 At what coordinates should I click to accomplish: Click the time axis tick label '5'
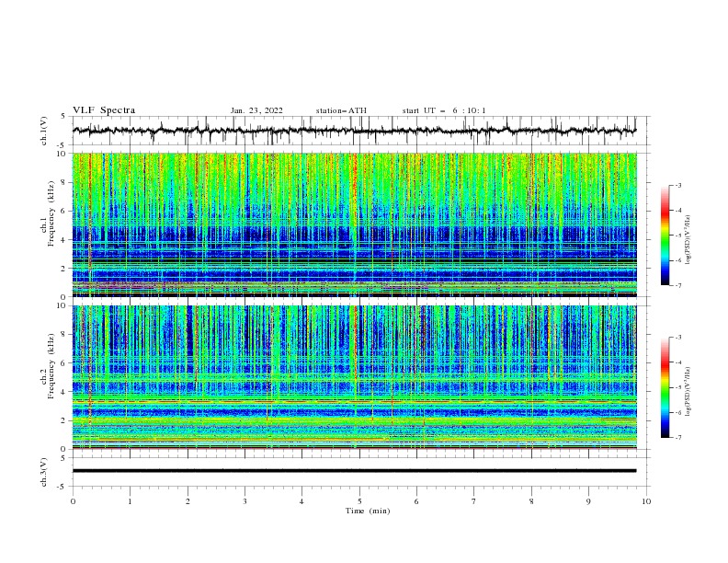(x=359, y=501)
